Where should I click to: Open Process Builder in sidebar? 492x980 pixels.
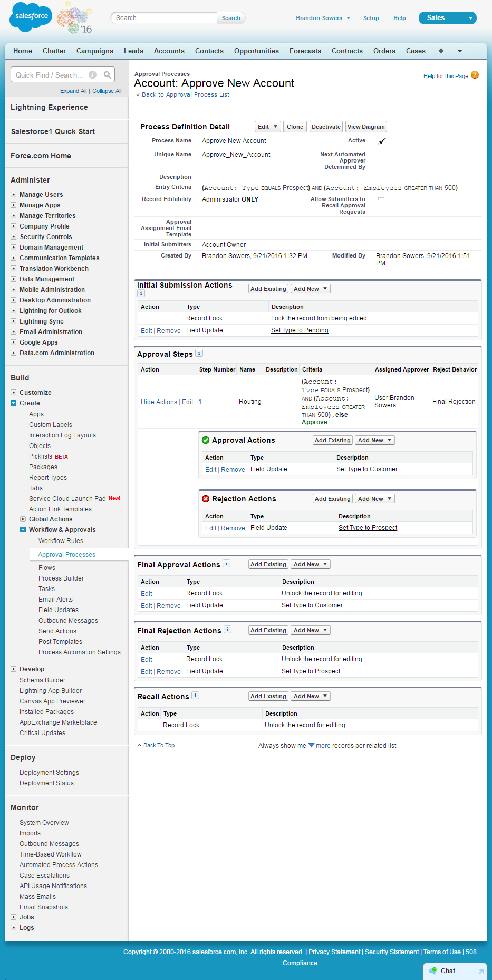click(x=61, y=578)
